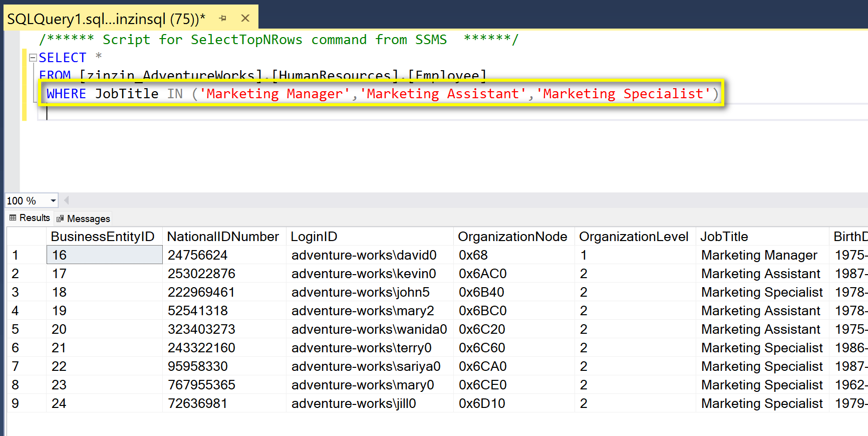Select the JobTitle column header
Image resolution: width=868 pixels, height=436 pixels.
pos(762,237)
